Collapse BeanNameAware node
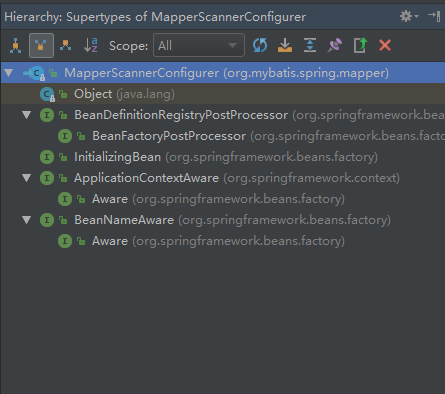 click(27, 220)
